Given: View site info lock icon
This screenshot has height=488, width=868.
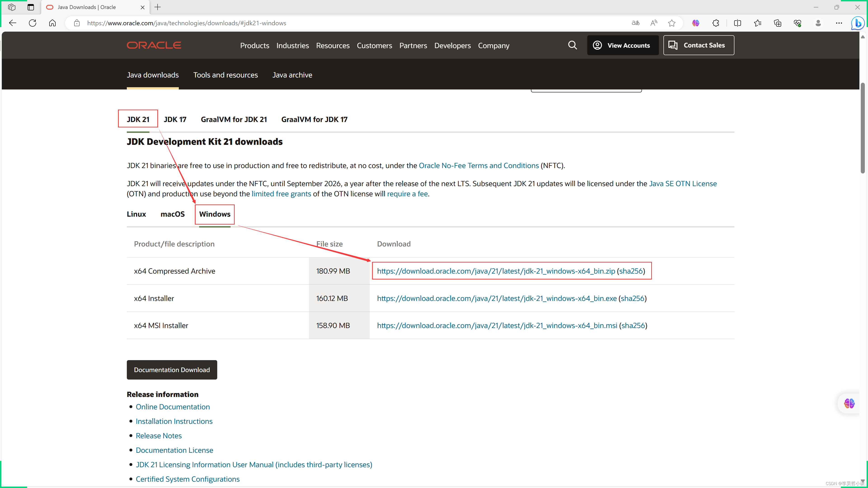Looking at the screenshot, I should (x=77, y=23).
